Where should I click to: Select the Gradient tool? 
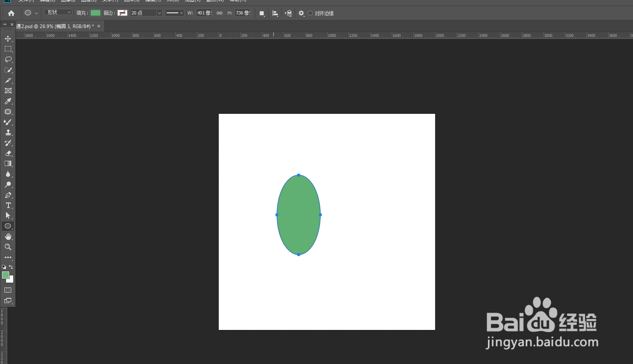(x=8, y=164)
